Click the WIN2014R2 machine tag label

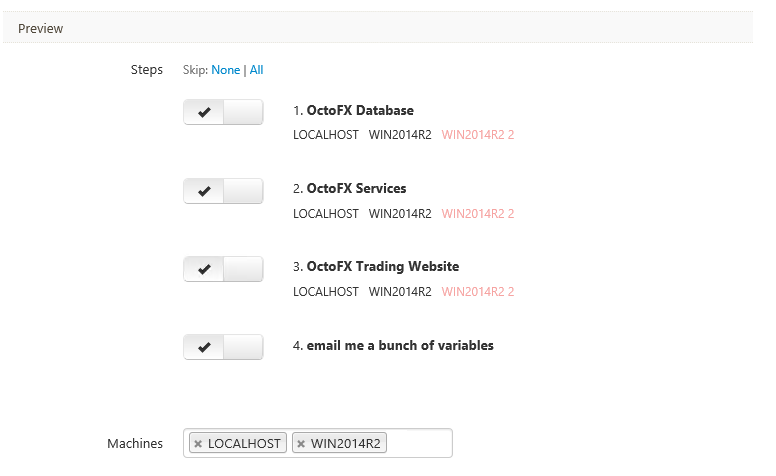tap(347, 443)
